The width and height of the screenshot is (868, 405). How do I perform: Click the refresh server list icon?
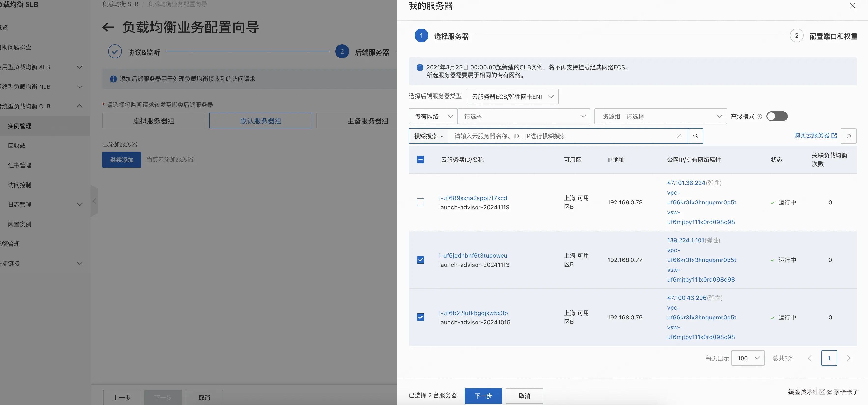[848, 136]
